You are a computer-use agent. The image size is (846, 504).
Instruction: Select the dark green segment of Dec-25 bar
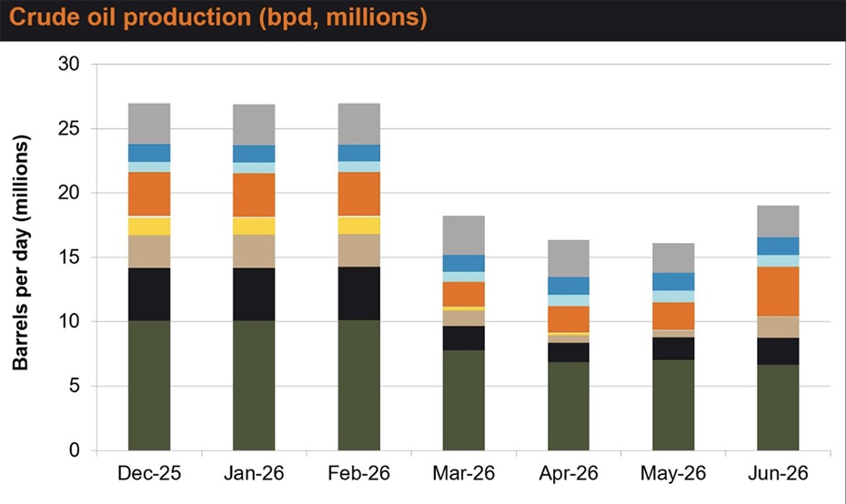pyautogui.click(x=149, y=386)
